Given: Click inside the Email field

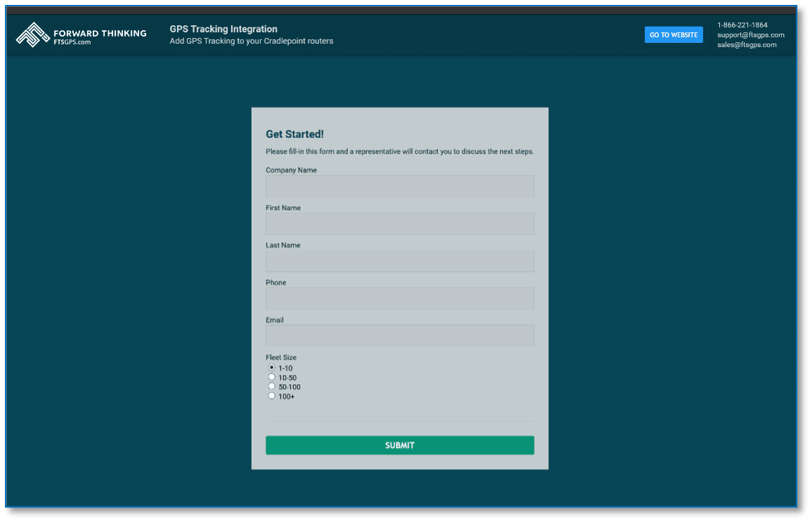Looking at the screenshot, I should 399,336.
